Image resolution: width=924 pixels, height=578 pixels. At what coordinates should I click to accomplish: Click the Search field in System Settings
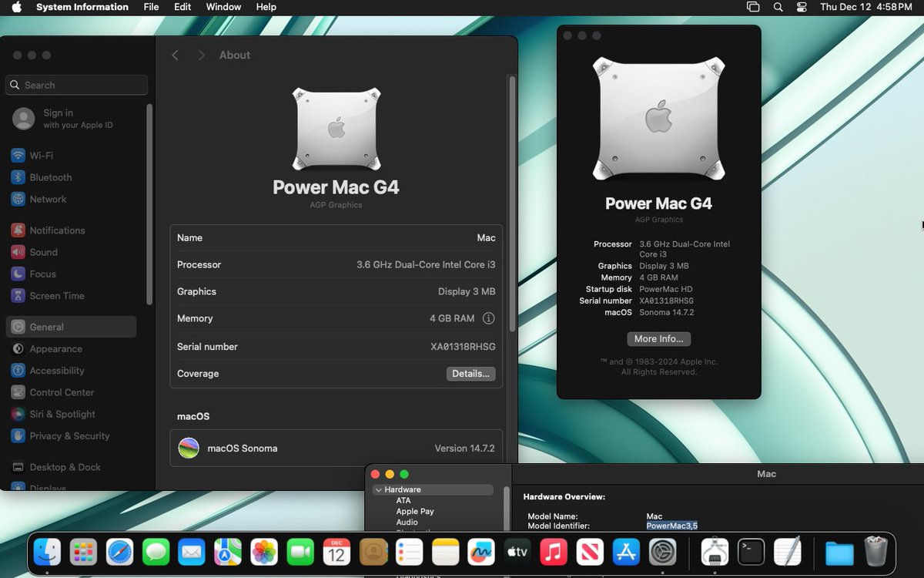(x=76, y=85)
